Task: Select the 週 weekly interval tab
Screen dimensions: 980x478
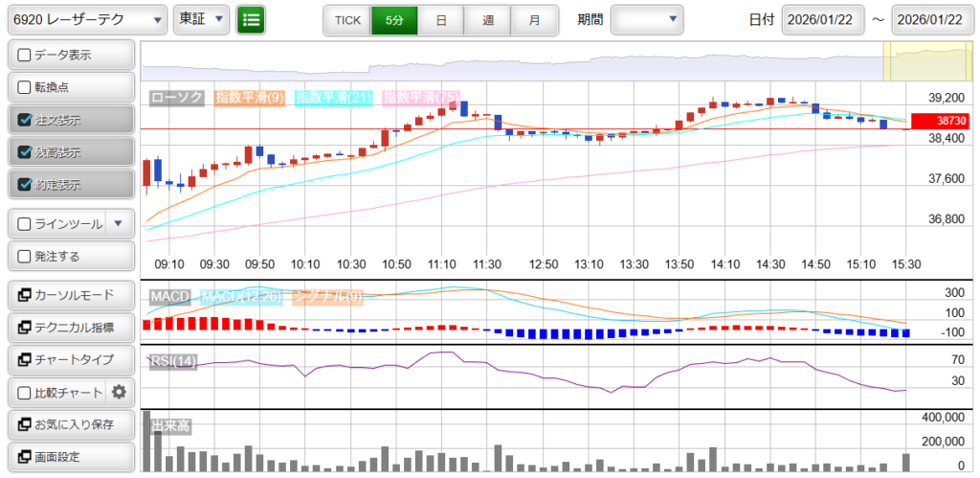Action: [x=488, y=19]
